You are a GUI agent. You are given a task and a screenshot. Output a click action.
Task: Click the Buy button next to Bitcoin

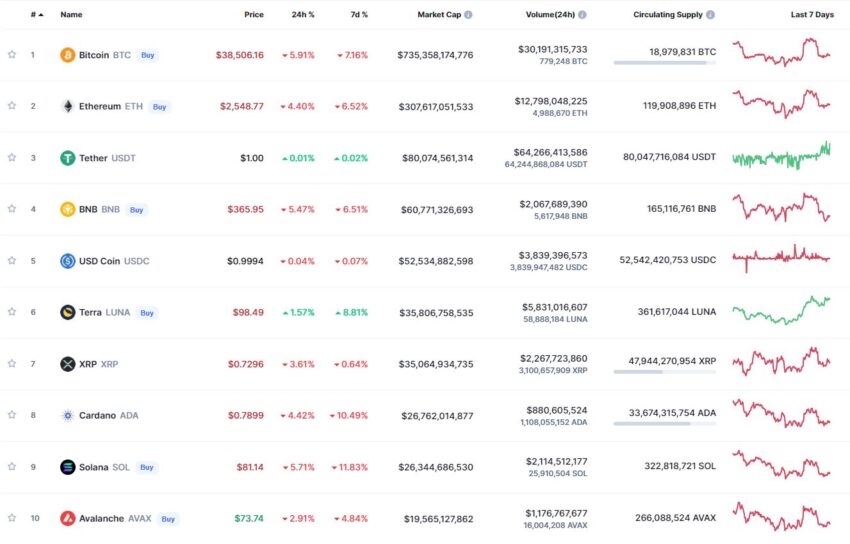click(147, 55)
